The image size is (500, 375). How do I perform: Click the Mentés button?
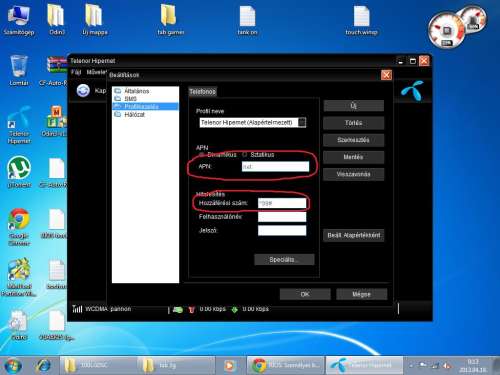tap(353, 157)
